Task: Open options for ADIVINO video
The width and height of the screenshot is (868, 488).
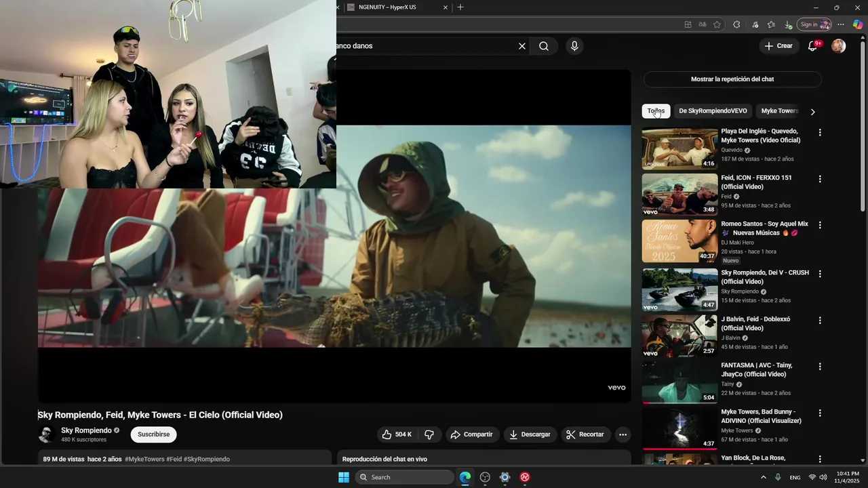Action: pos(820,413)
